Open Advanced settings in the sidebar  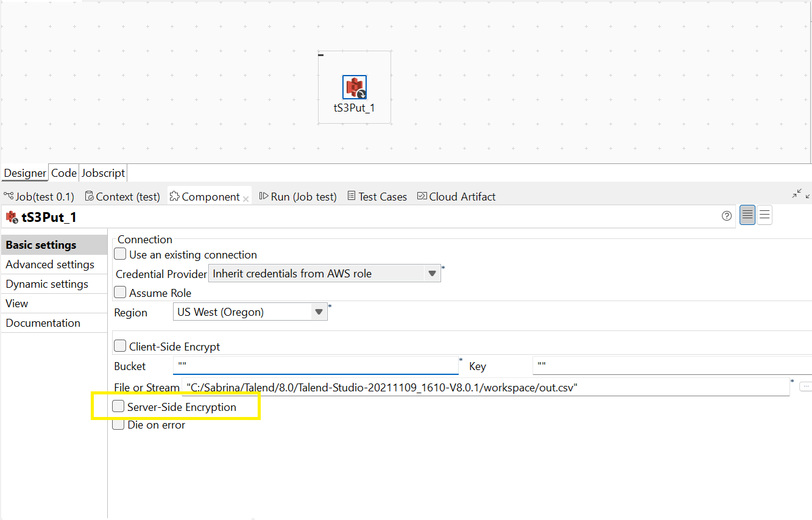pos(49,265)
